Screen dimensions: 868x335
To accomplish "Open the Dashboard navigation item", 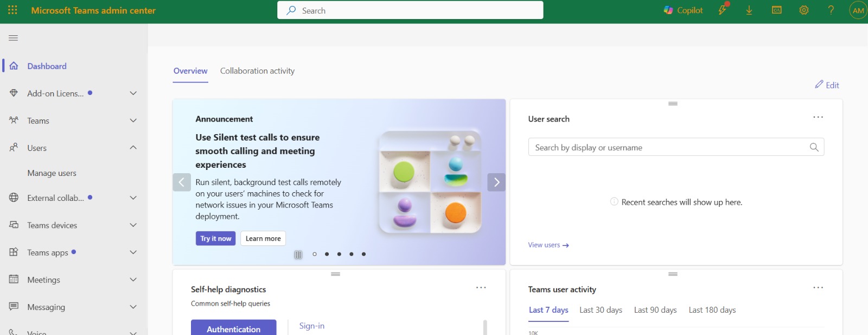I will click(47, 66).
